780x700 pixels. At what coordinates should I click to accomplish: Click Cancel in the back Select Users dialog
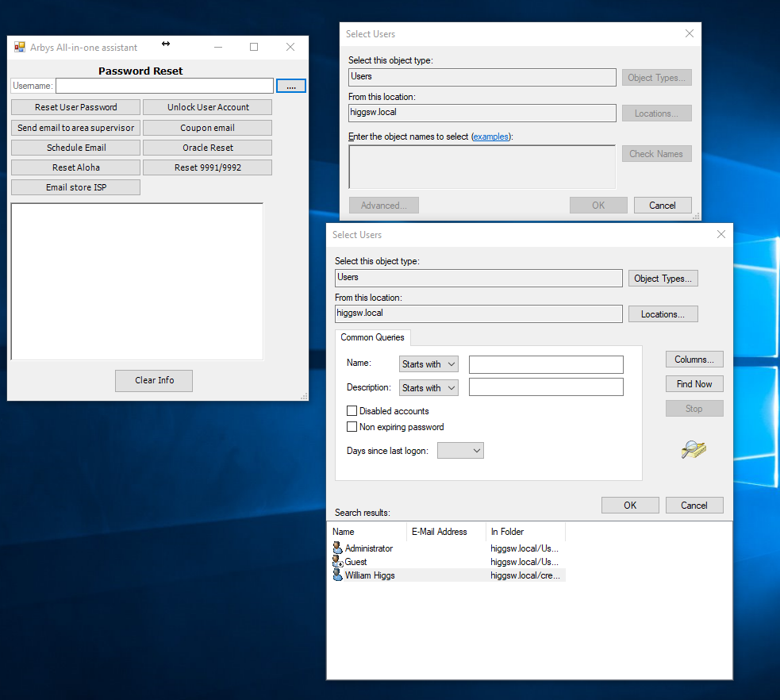[x=663, y=205]
